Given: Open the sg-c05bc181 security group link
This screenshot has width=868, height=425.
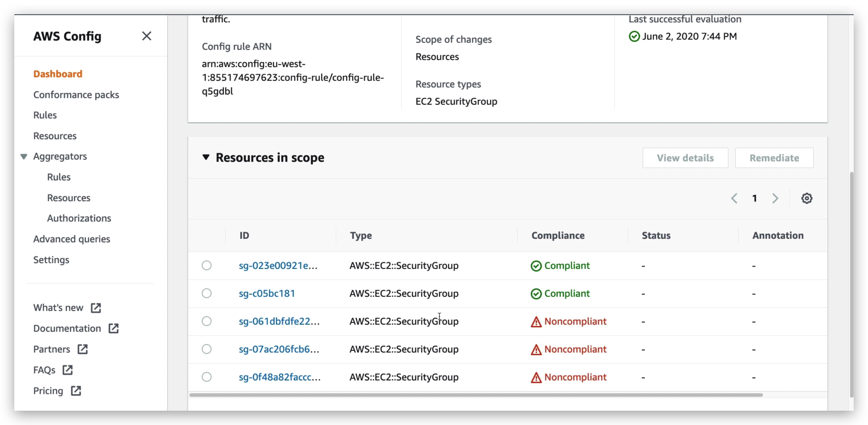Looking at the screenshot, I should (x=267, y=293).
